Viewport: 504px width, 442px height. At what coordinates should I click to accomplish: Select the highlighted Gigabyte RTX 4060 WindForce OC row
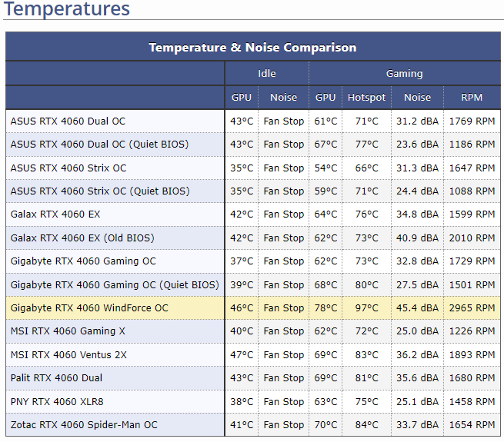[x=89, y=308]
